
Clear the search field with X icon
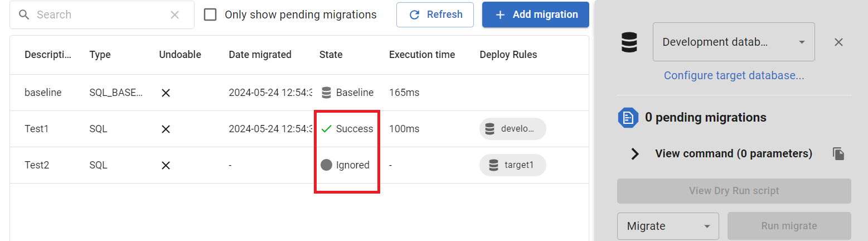click(x=174, y=15)
